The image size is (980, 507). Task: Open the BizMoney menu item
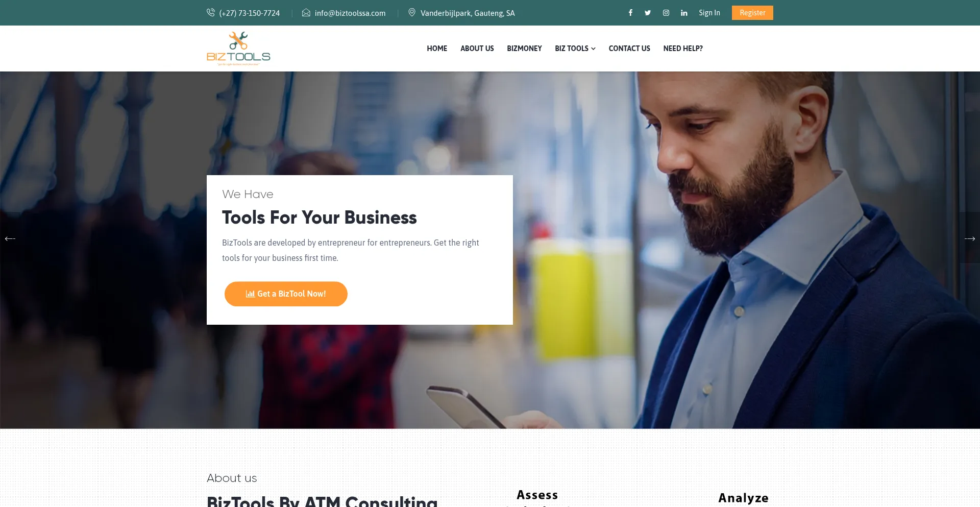point(524,49)
